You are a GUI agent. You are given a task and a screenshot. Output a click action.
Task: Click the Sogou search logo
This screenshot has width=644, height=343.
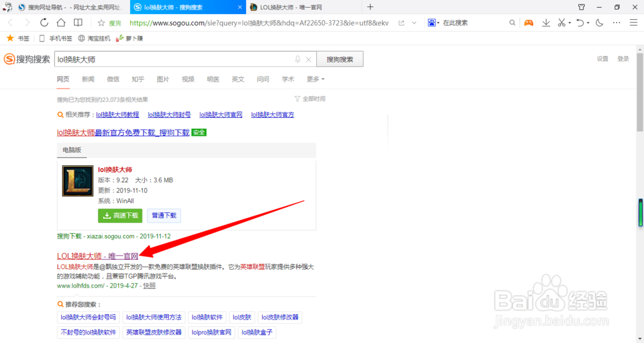tap(27, 59)
